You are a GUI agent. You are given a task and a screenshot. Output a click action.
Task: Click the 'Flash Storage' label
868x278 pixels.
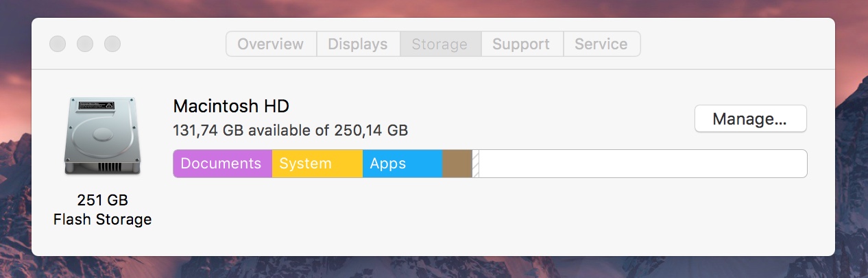(102, 220)
